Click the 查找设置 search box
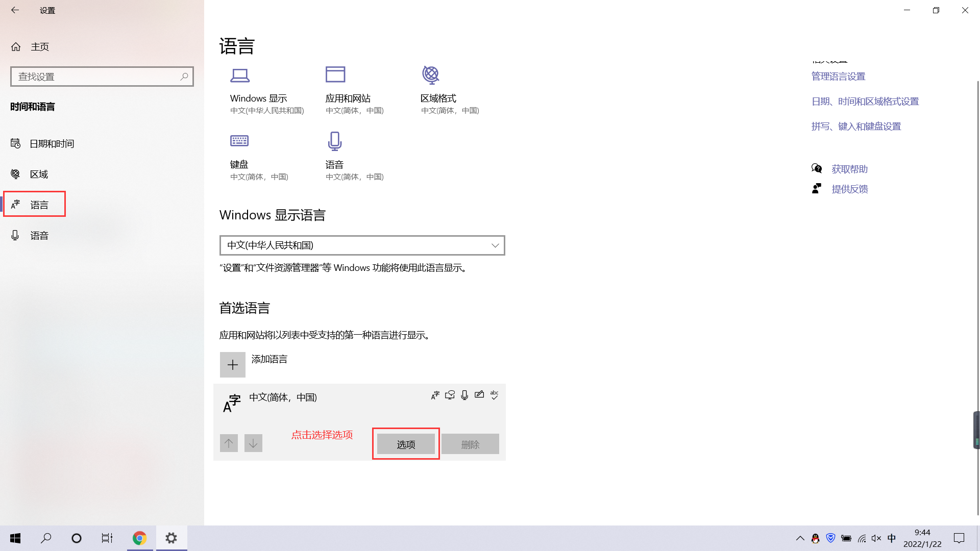 pyautogui.click(x=97, y=77)
